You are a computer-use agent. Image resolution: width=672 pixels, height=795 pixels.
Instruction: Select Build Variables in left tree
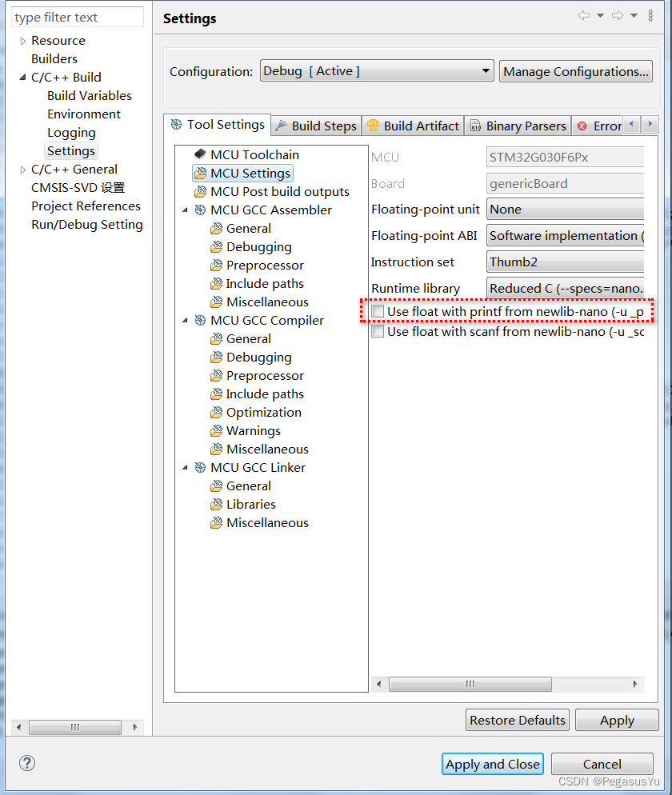90,96
